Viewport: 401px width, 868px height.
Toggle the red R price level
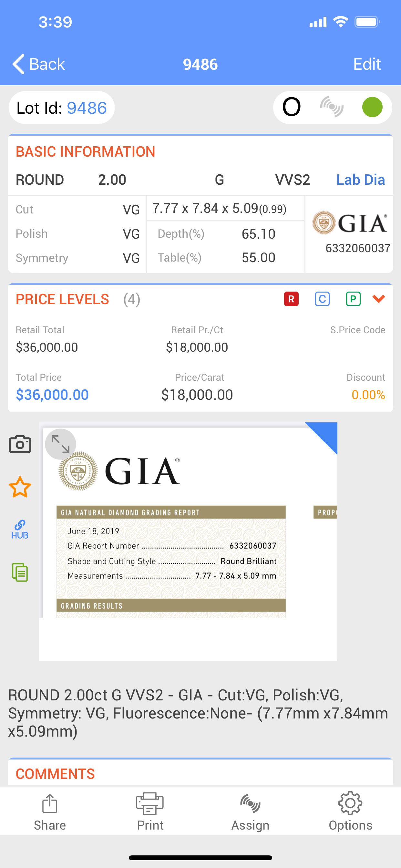click(x=291, y=299)
